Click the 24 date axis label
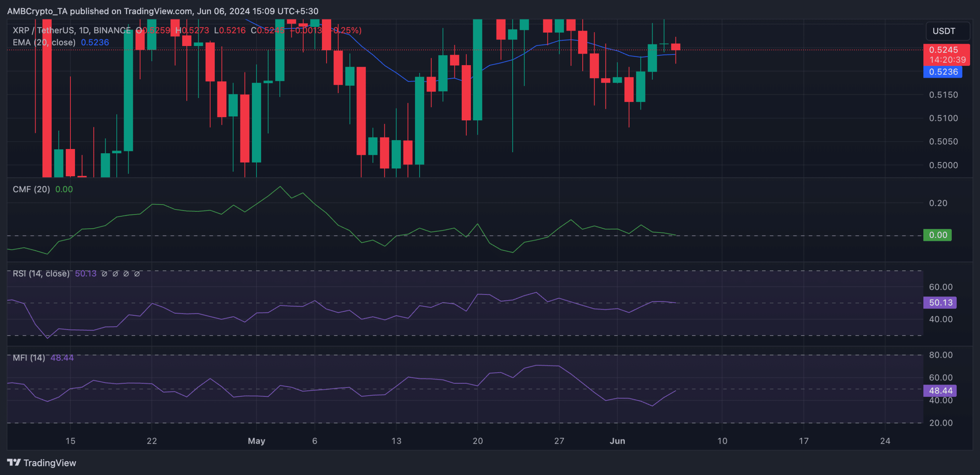Viewport: 980px width, 475px height. click(885, 441)
